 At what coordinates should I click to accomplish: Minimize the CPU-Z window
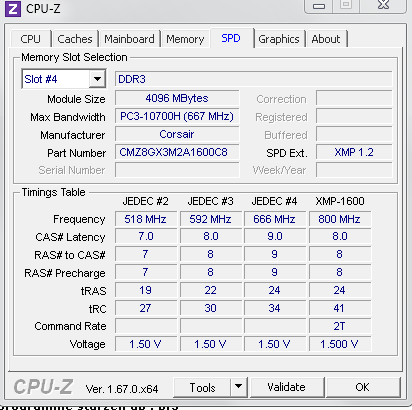(319, 6)
